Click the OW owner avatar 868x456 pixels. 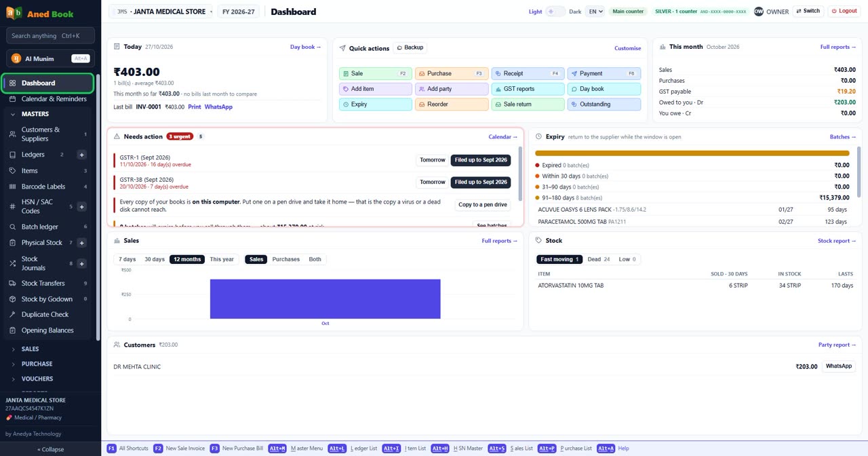[759, 12]
